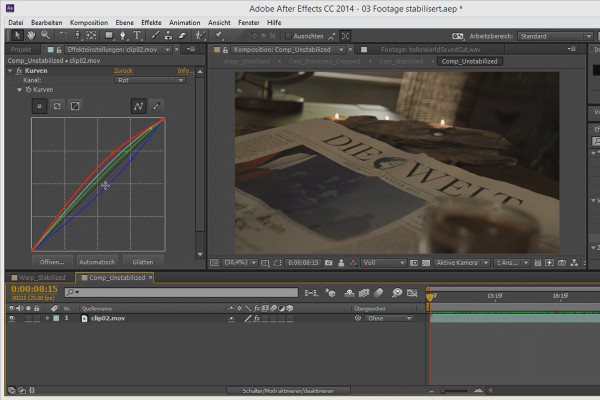This screenshot has width=600, height=400.
Task: Select the Hand tool
Action: pos(31,36)
